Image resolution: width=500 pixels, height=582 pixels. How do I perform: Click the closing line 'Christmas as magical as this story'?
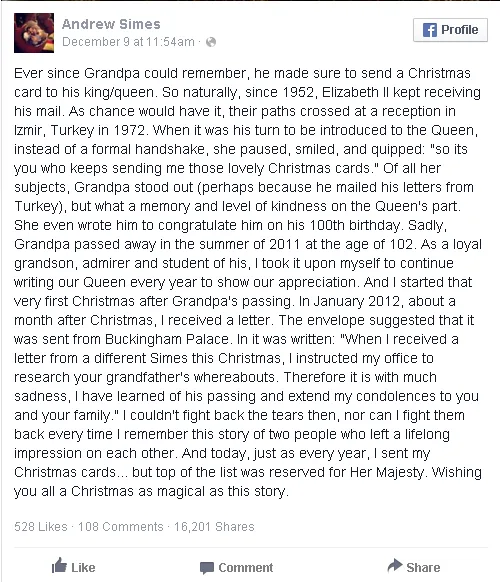180,491
